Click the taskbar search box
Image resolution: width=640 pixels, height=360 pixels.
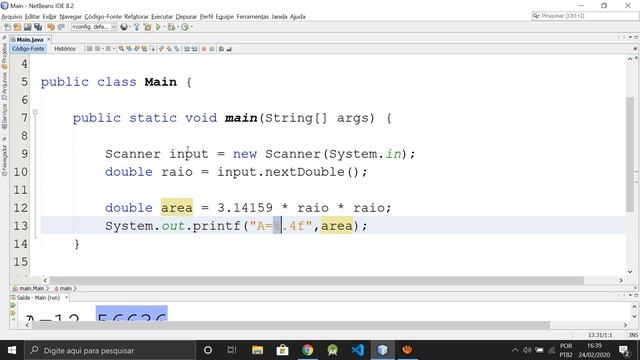click(x=110, y=350)
